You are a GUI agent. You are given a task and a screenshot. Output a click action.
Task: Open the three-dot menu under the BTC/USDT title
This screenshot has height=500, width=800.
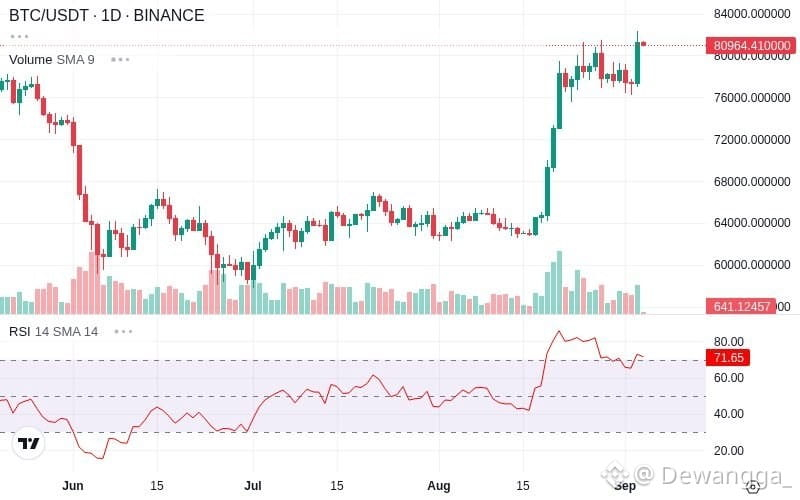coord(19,37)
